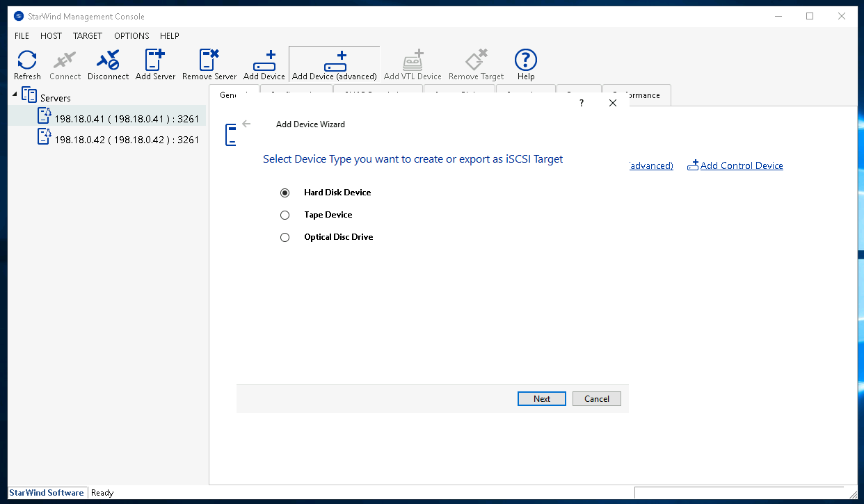This screenshot has height=504, width=864.
Task: Open the TARGET menu
Action: (x=88, y=35)
